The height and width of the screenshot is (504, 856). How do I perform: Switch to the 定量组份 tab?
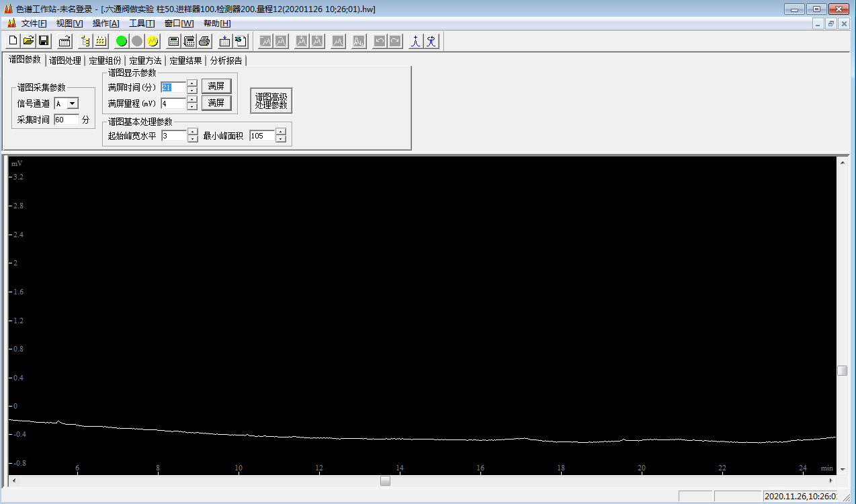click(105, 60)
